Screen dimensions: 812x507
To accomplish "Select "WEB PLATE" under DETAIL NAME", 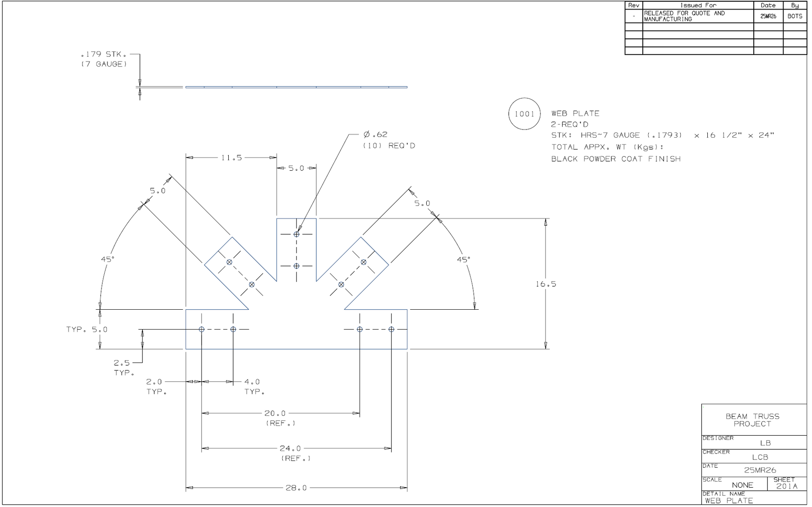I will point(729,501).
